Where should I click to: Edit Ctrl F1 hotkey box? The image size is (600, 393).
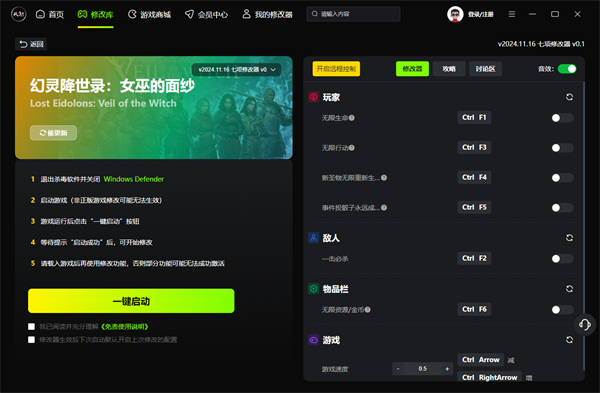coord(474,117)
